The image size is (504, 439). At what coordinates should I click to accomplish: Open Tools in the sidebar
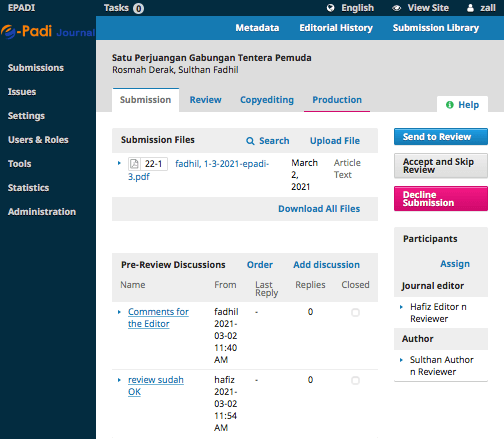[x=20, y=164]
